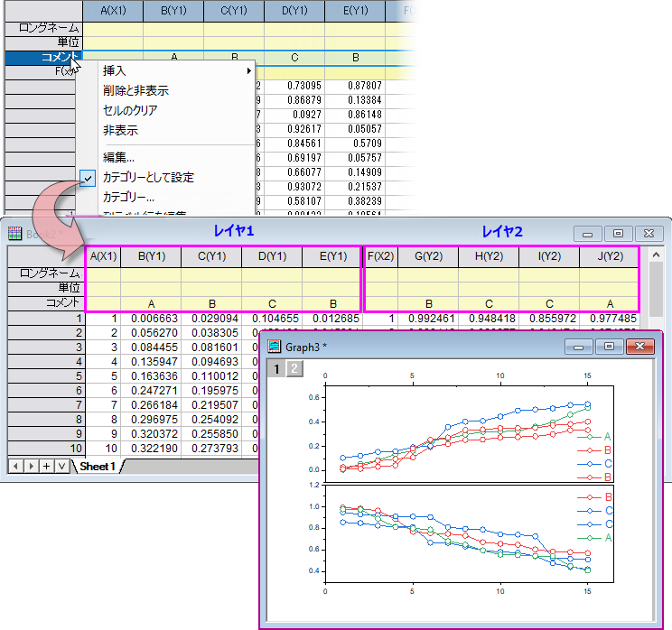Switch to layer 1 icon in Graph3
672x630 pixels.
pyautogui.click(x=276, y=368)
